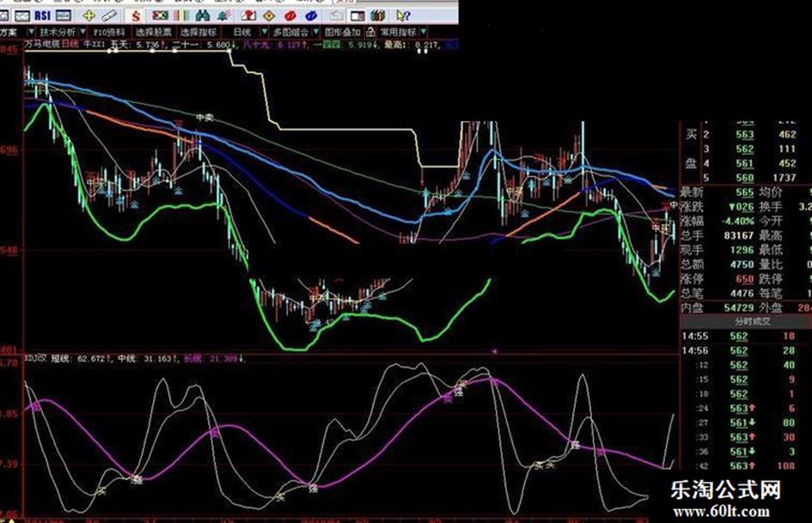This screenshot has width=812, height=523.
Task: Click the buy level 5 volume 1737
Action: tap(784, 178)
